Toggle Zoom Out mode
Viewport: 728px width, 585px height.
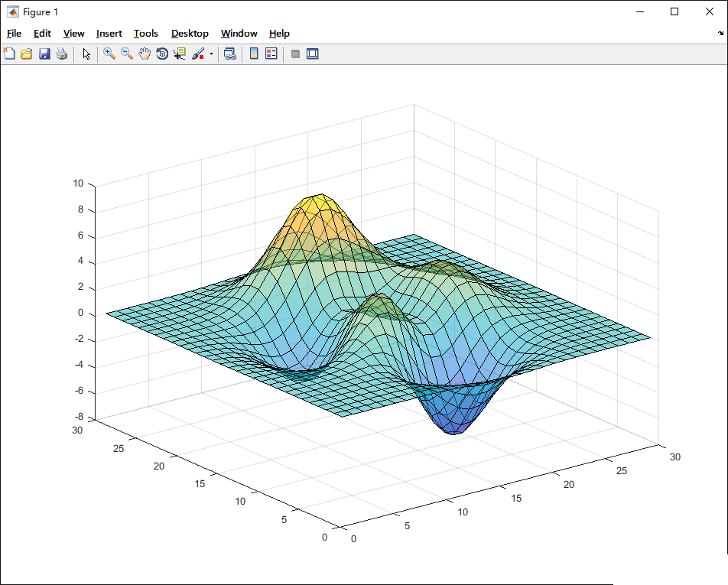click(x=127, y=54)
